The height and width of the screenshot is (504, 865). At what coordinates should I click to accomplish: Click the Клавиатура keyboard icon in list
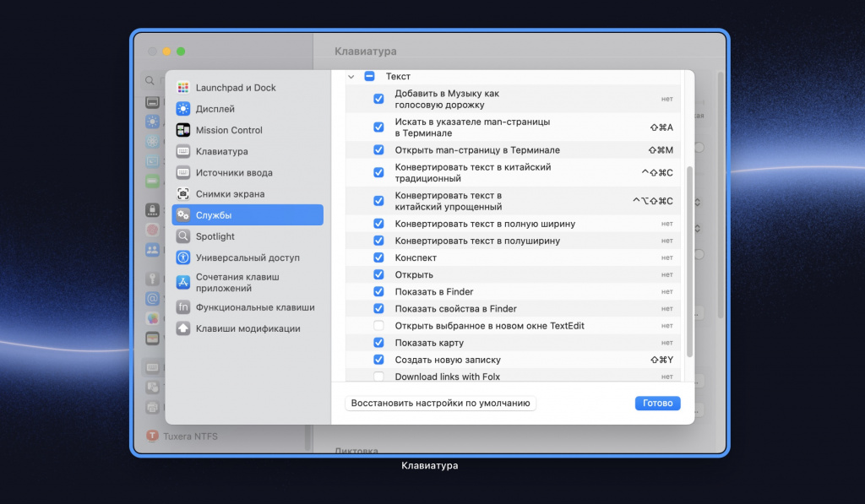(182, 151)
